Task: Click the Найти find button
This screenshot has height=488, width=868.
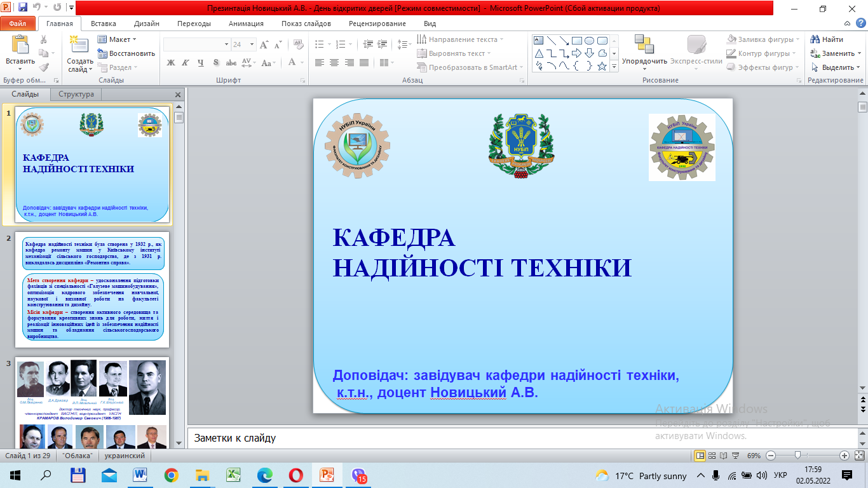Action: coord(828,39)
